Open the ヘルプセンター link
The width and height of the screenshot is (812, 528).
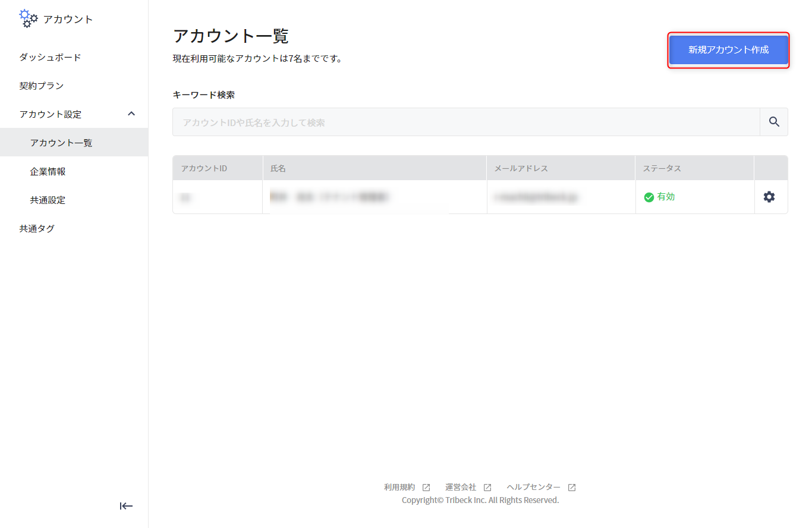tap(534, 486)
